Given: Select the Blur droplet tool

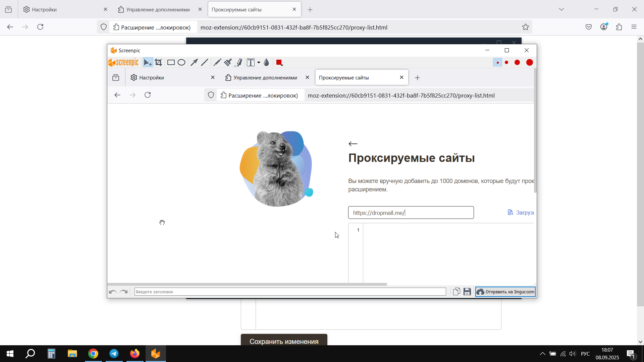Looking at the screenshot, I should 267,63.
